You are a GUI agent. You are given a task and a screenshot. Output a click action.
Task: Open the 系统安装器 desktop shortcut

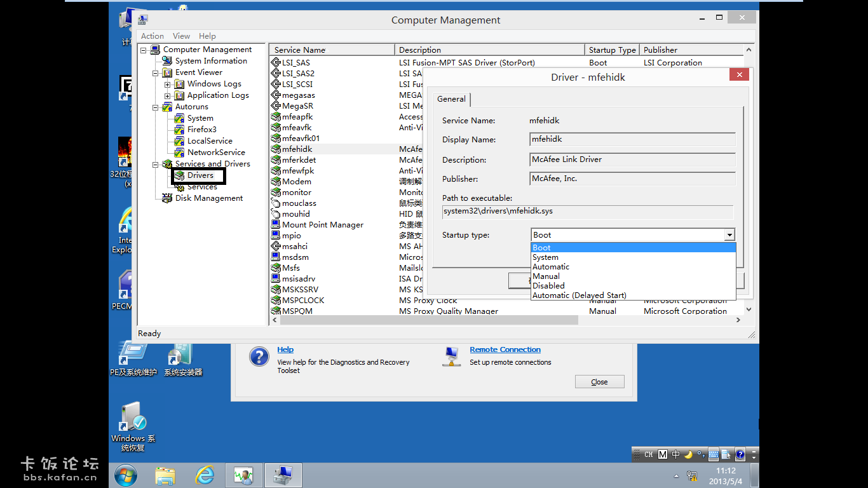coord(183,360)
